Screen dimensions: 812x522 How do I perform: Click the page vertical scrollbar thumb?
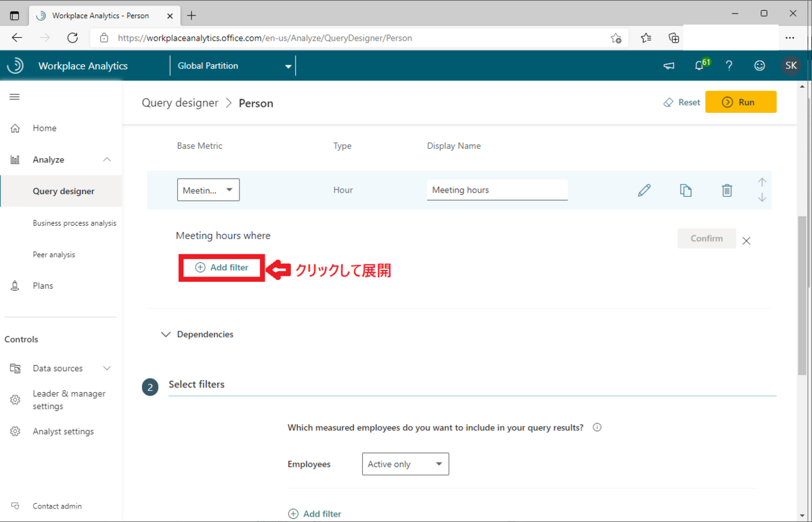pos(803,295)
